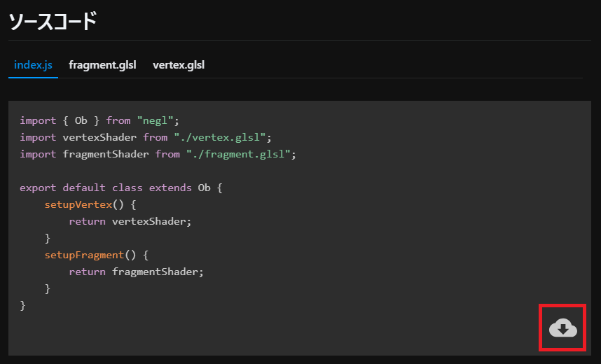Select the vertex.glsl tab

point(179,65)
